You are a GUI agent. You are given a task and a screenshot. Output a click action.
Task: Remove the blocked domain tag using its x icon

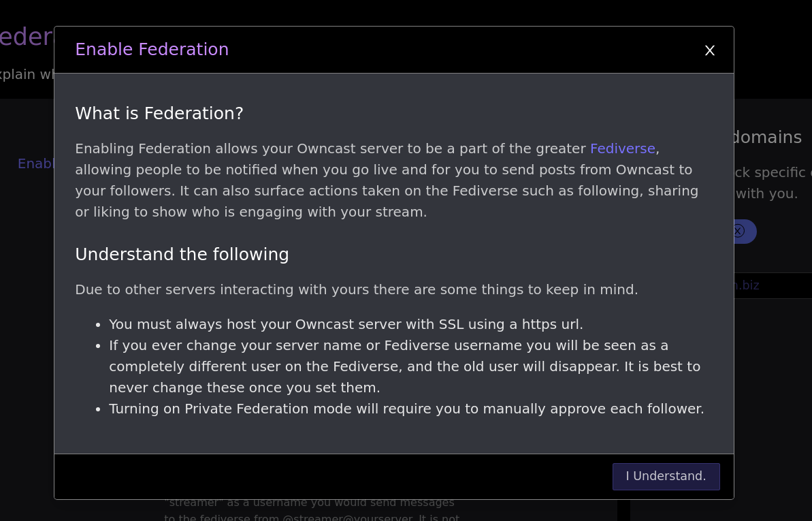[x=738, y=231]
